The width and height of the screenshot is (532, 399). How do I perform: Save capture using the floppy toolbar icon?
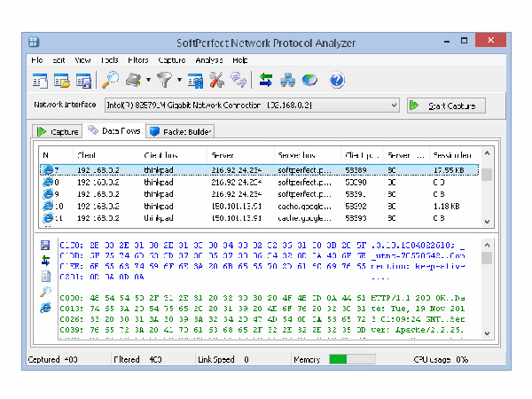(x=83, y=81)
